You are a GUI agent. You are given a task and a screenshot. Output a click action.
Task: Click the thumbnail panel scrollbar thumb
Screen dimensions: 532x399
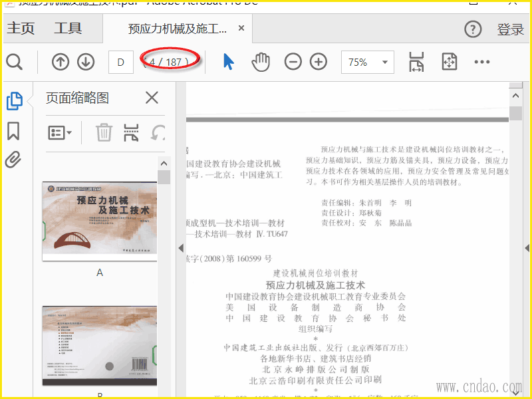pyautogui.click(x=164, y=177)
